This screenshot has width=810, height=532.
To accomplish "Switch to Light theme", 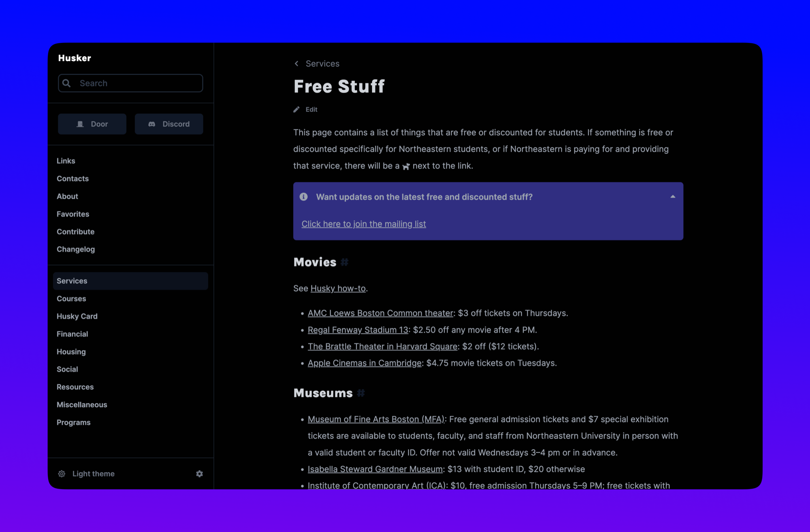I will [93, 474].
